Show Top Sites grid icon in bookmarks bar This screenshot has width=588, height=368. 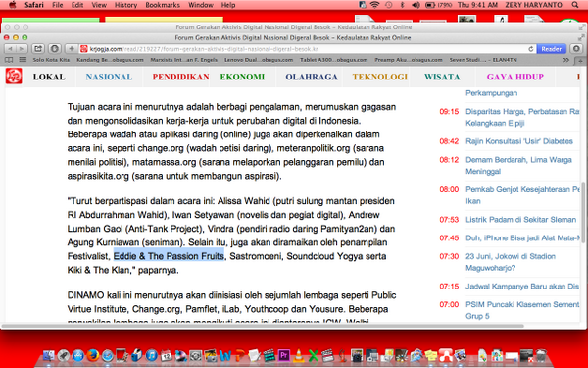(x=23, y=60)
